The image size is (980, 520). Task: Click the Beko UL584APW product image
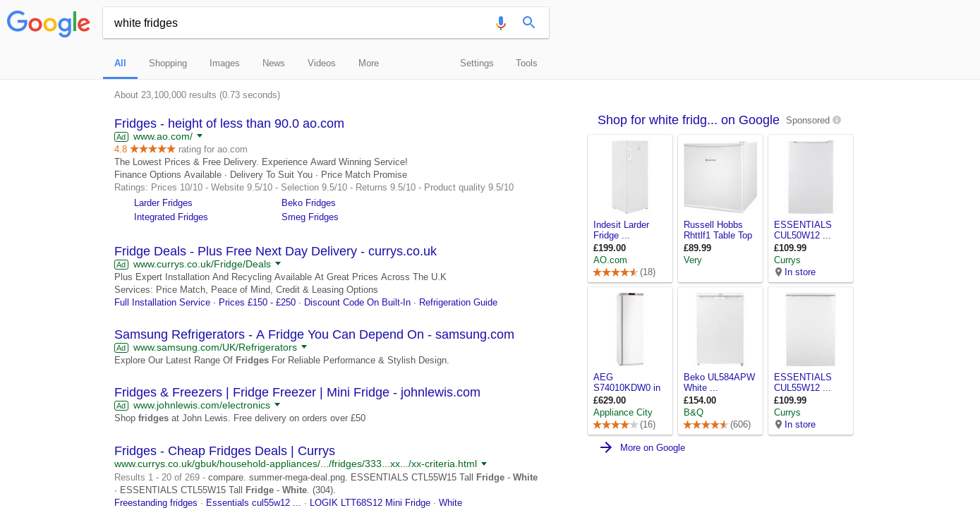point(720,329)
